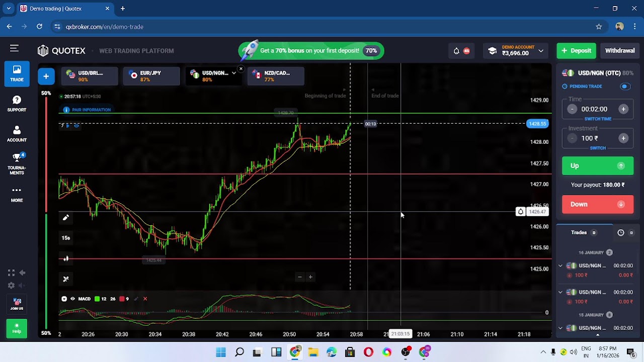Open the Account section in the sidebar
This screenshot has width=644, height=362.
(x=17, y=134)
